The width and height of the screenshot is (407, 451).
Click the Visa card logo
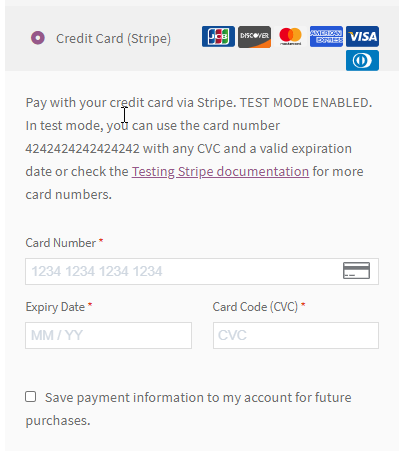pyautogui.click(x=362, y=36)
